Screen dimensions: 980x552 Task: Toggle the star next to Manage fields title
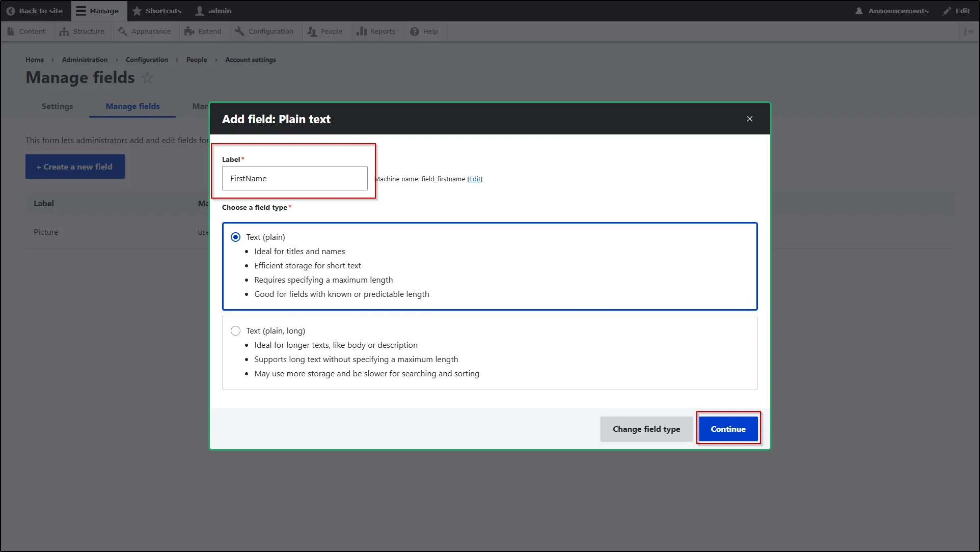click(147, 78)
